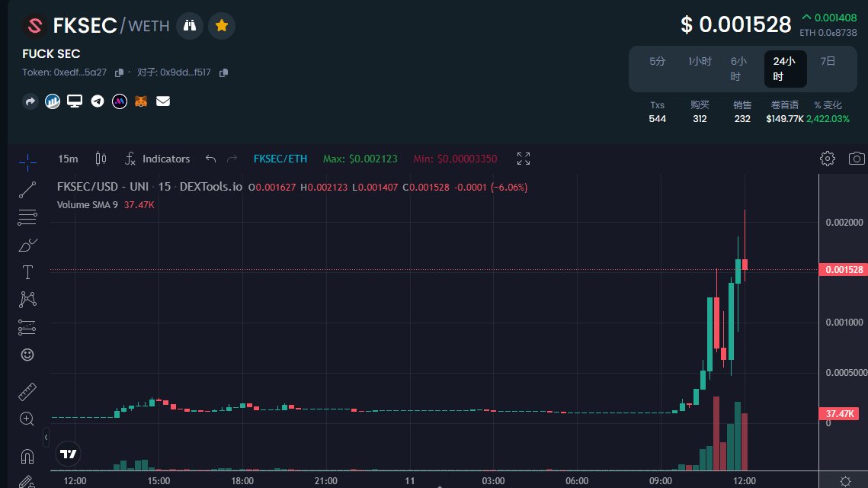Toggle the gold star favorite button
868x488 pixels.
[x=222, y=25]
